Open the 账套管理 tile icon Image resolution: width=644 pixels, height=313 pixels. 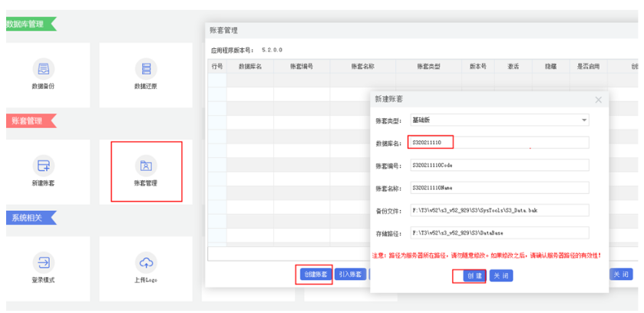[x=146, y=165]
